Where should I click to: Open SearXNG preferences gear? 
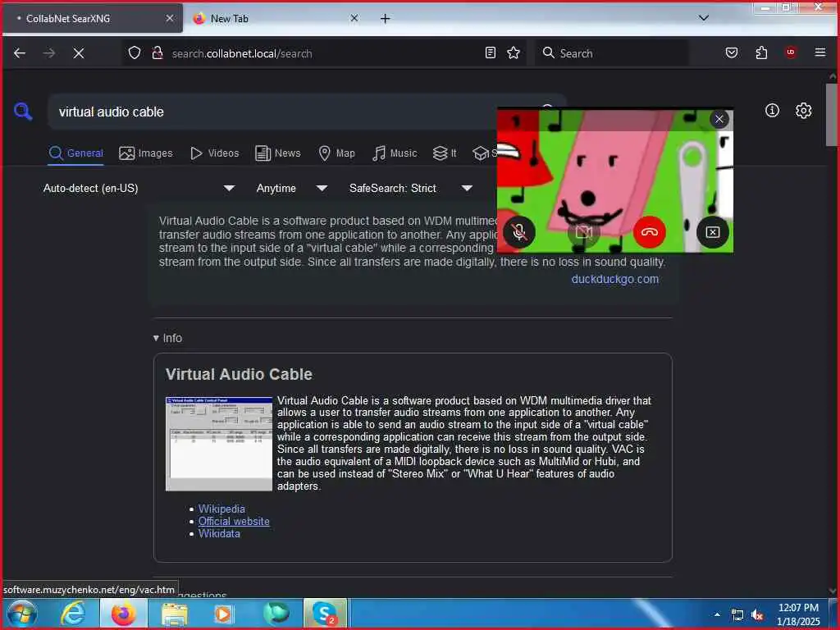pyautogui.click(x=803, y=111)
